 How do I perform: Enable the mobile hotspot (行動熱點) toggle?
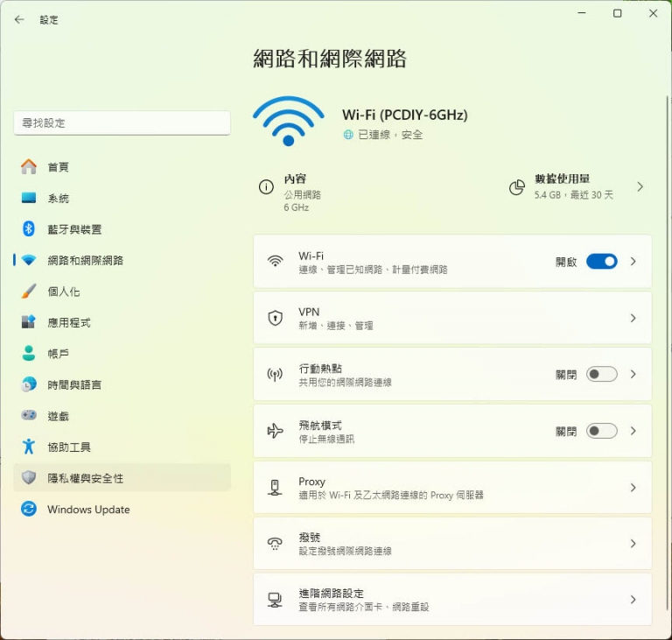[x=602, y=375]
